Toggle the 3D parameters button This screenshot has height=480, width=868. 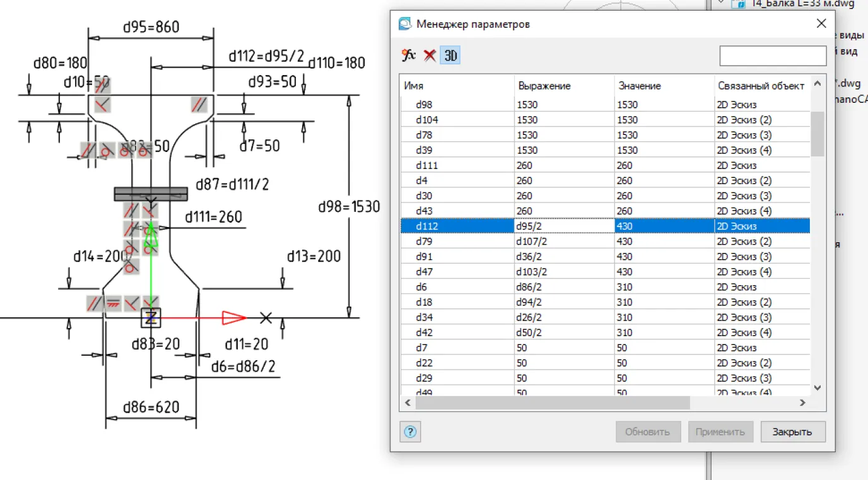coord(450,56)
